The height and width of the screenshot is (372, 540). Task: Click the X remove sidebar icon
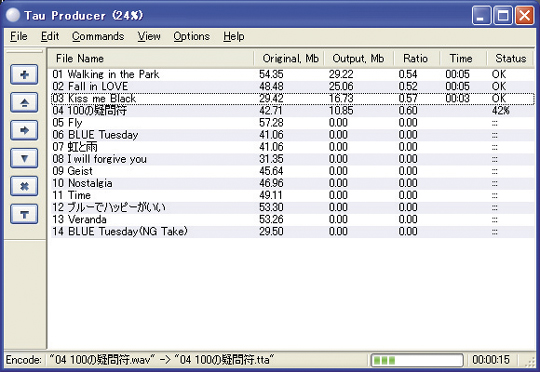24,186
